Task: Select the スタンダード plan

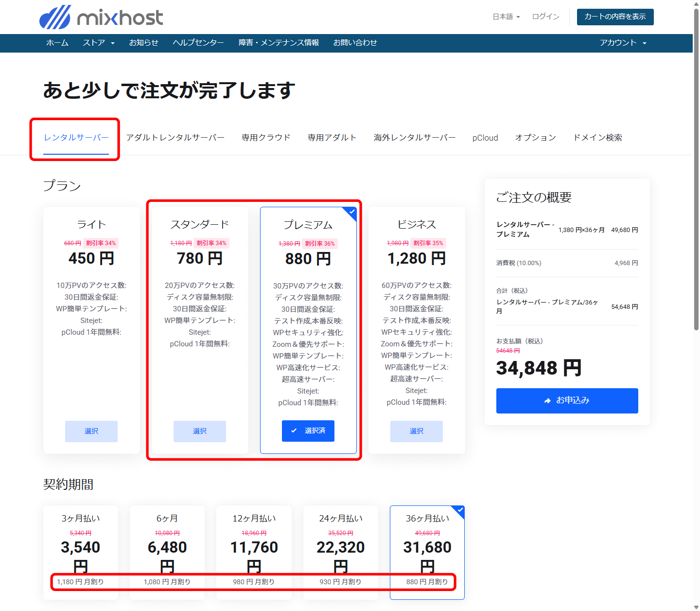Action: point(200,431)
